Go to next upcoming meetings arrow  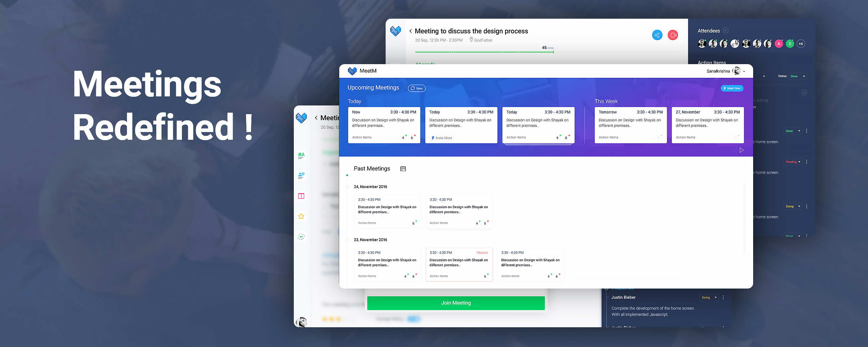pos(742,150)
